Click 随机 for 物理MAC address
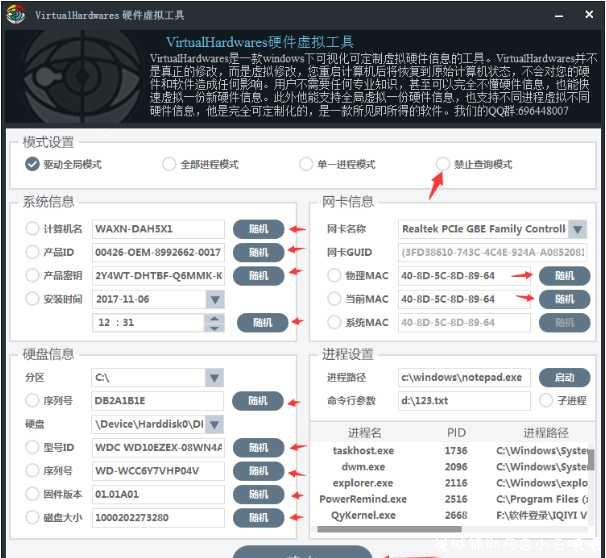The height and width of the screenshot is (558, 606). 565,276
